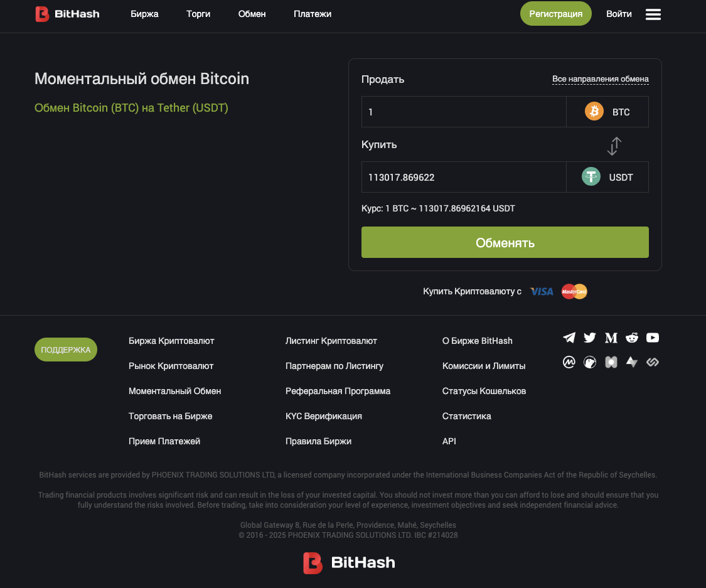Open the CoinGecko listing icon
706x588 pixels.
pyautogui.click(x=590, y=362)
